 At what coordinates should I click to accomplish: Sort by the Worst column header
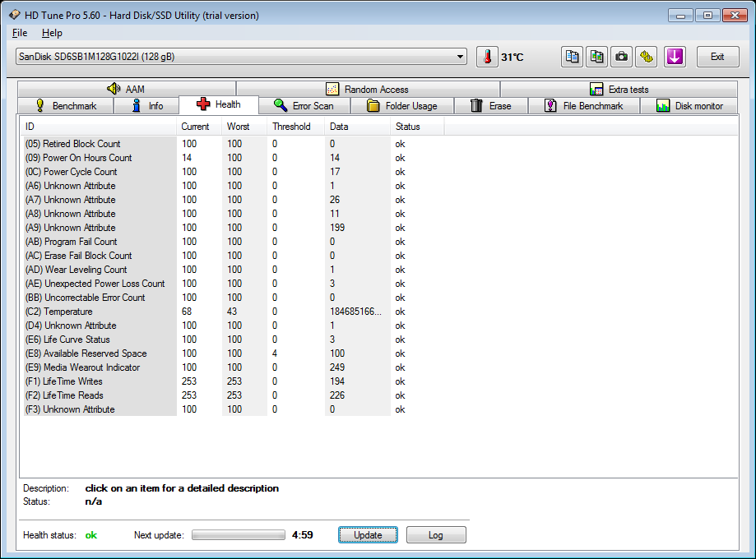pyautogui.click(x=244, y=127)
